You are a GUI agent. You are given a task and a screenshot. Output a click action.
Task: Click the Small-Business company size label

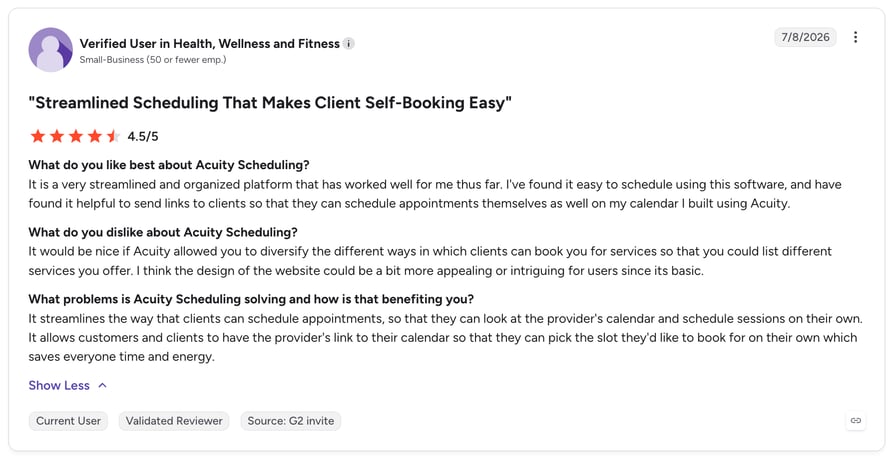point(153,59)
